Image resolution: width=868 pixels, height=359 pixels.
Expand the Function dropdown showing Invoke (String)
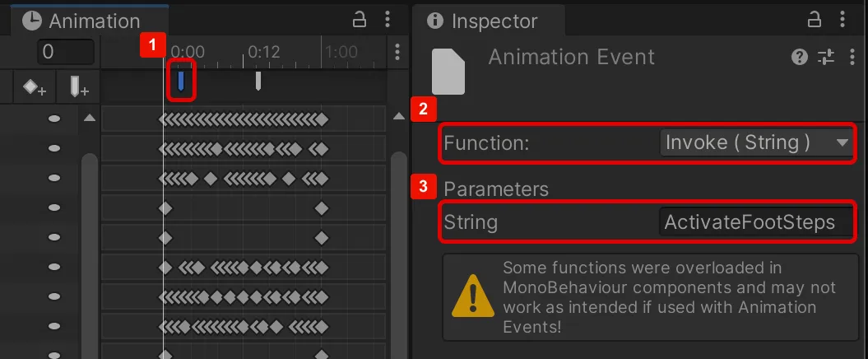pyautogui.click(x=756, y=142)
